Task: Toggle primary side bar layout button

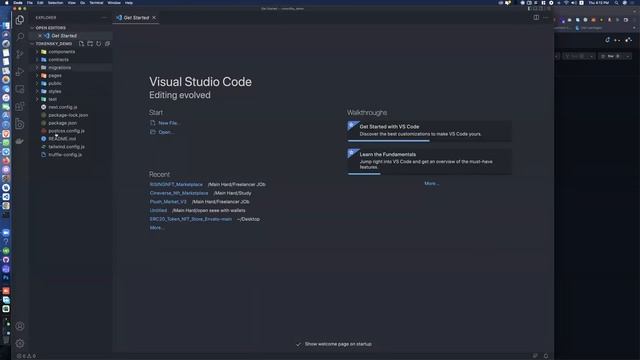Action: click(x=530, y=9)
